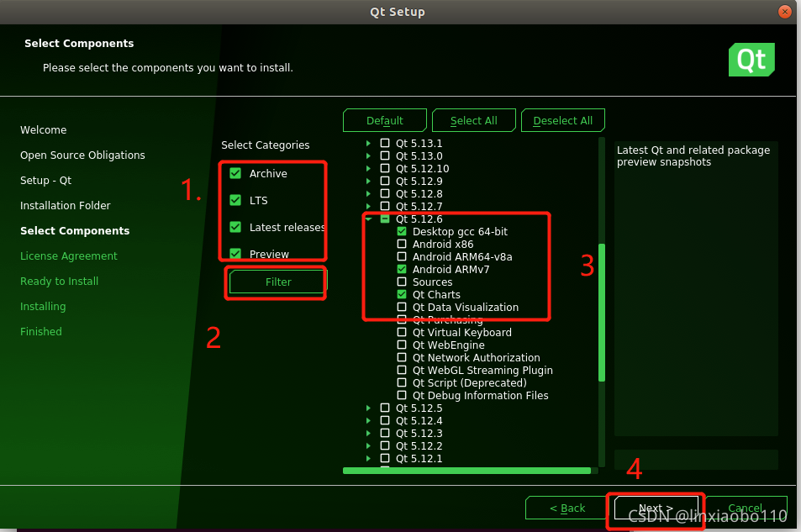Check the Android x86 component
Image resolution: width=801 pixels, height=532 pixels.
402,244
